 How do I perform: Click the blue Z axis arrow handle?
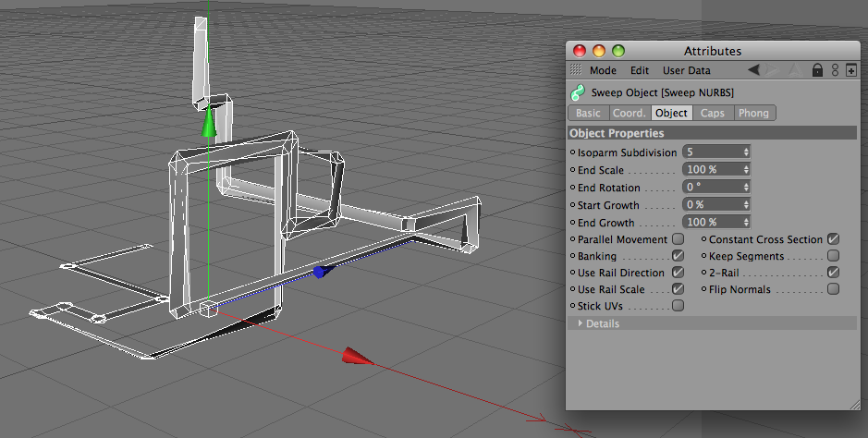[324, 272]
